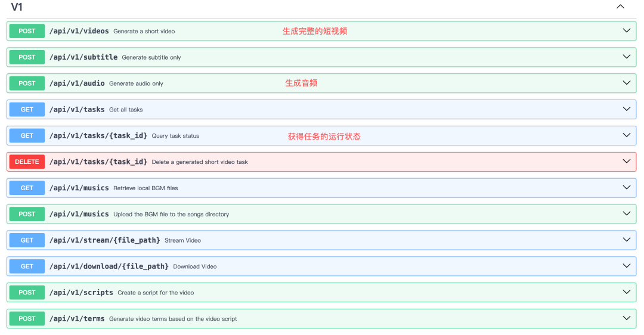Viewport: 644px width, 335px height.
Task: Open the /api/v1/stream/{file_path} path link
Action: [104, 240]
